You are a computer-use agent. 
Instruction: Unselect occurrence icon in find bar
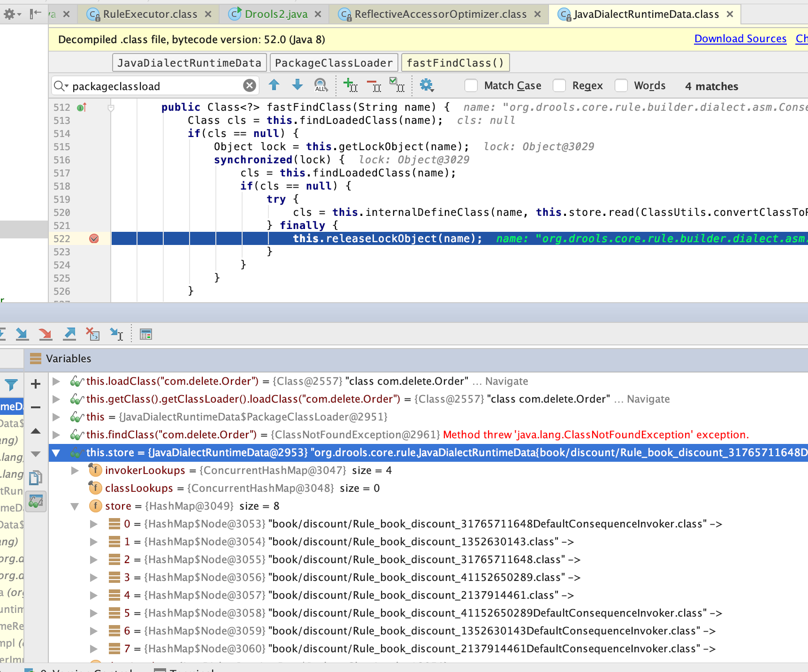374,85
